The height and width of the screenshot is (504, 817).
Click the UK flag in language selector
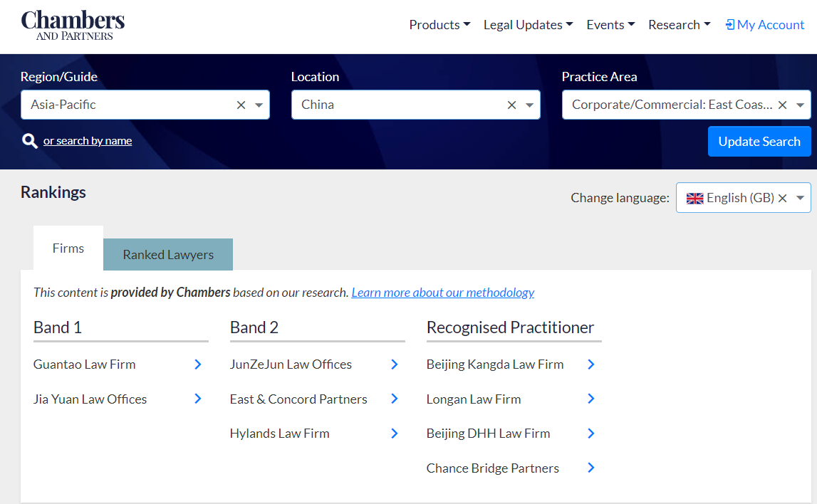coord(694,199)
